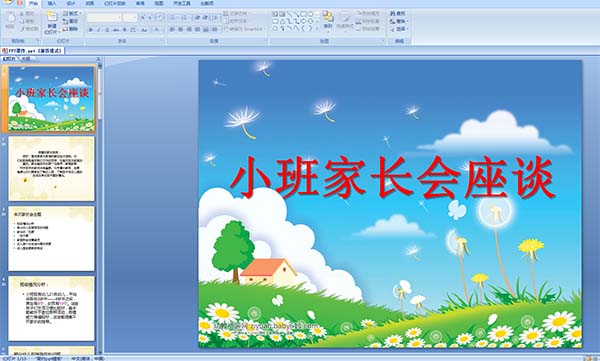This screenshot has height=361, width=600.
Task: Toggle Bold text formatting
Action: (91, 29)
